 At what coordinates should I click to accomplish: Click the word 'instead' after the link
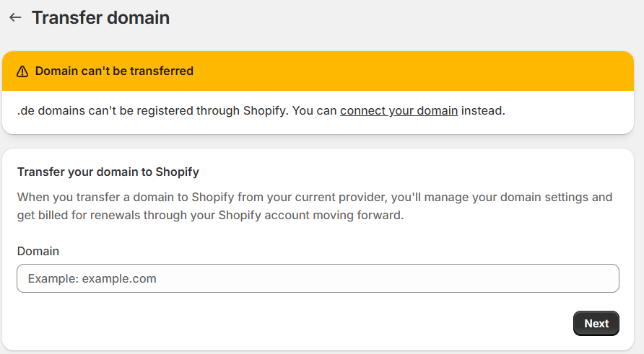tap(482, 111)
